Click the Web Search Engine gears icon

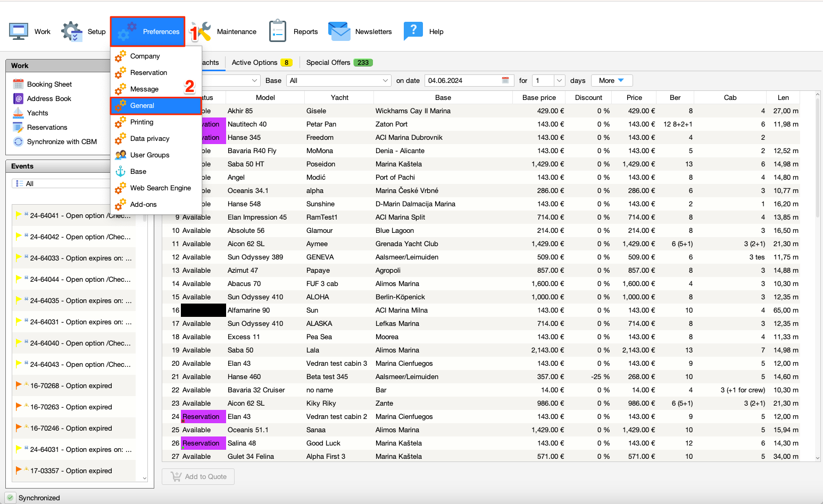(x=121, y=188)
